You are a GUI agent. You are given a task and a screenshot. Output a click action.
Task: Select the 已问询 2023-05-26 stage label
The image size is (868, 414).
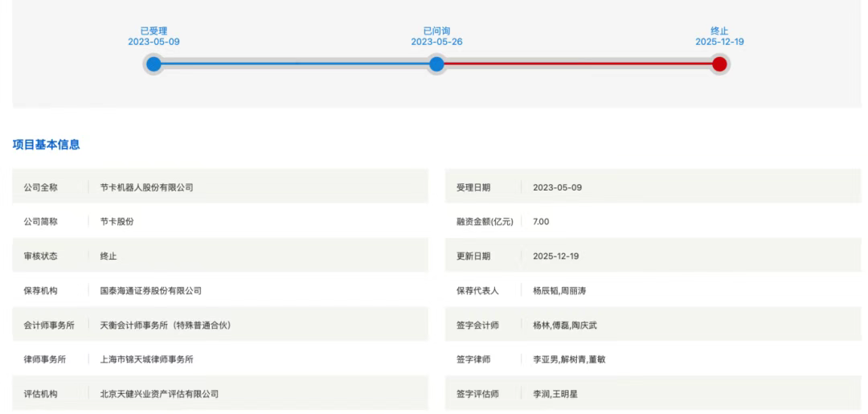pyautogui.click(x=436, y=36)
